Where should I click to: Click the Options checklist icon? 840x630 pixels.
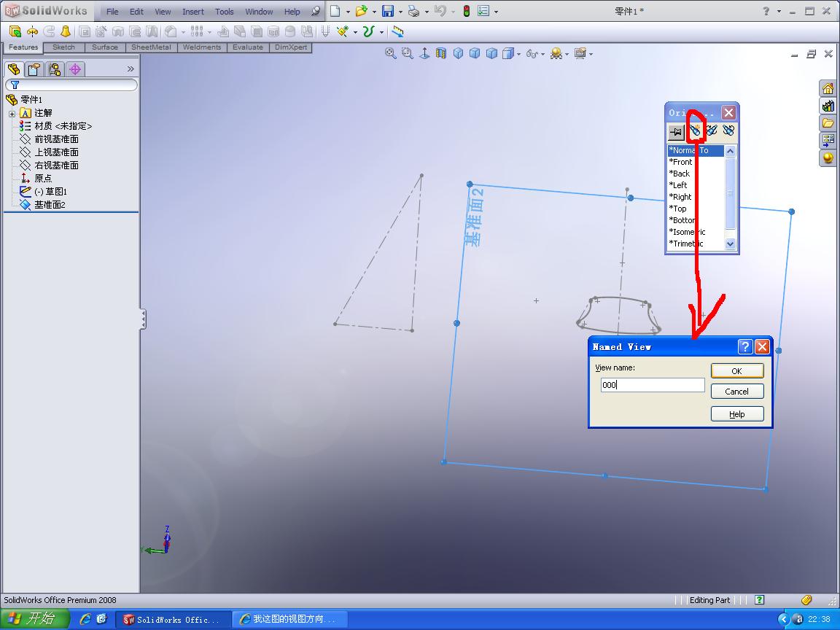tap(483, 11)
